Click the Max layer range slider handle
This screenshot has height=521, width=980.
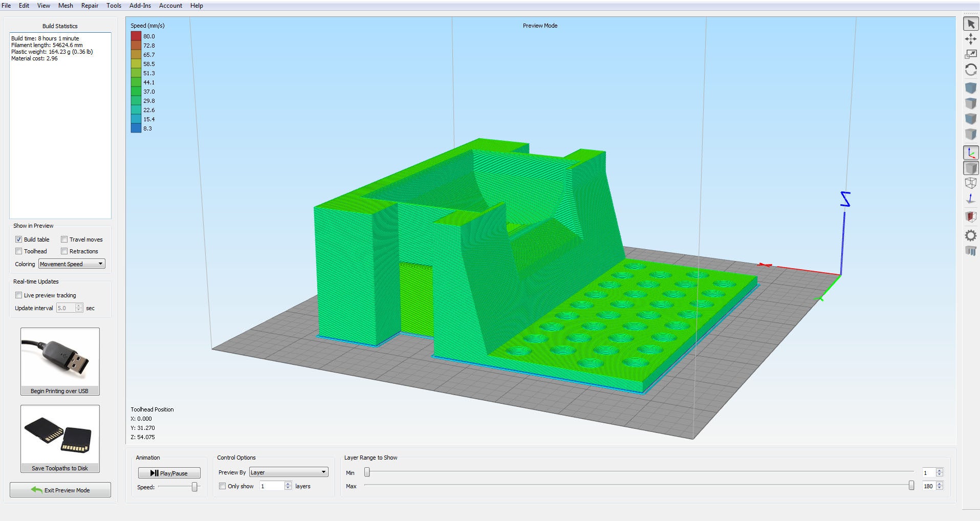click(911, 486)
